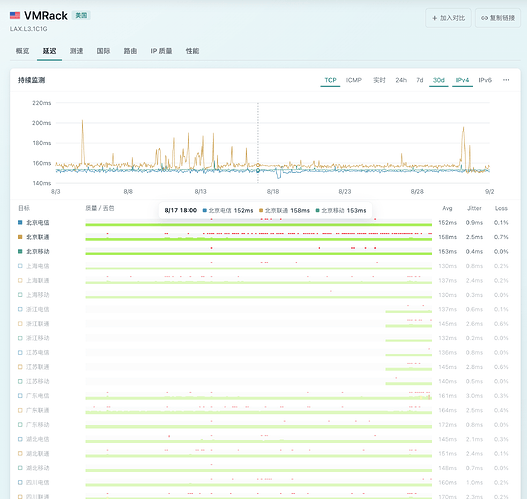
Task: Select TCP monitoring mode
Action: pos(330,80)
